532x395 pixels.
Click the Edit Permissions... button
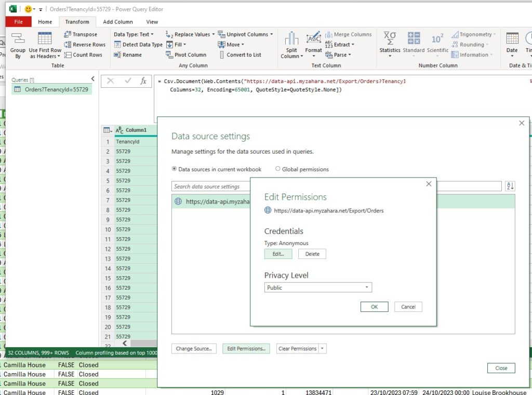(246, 349)
